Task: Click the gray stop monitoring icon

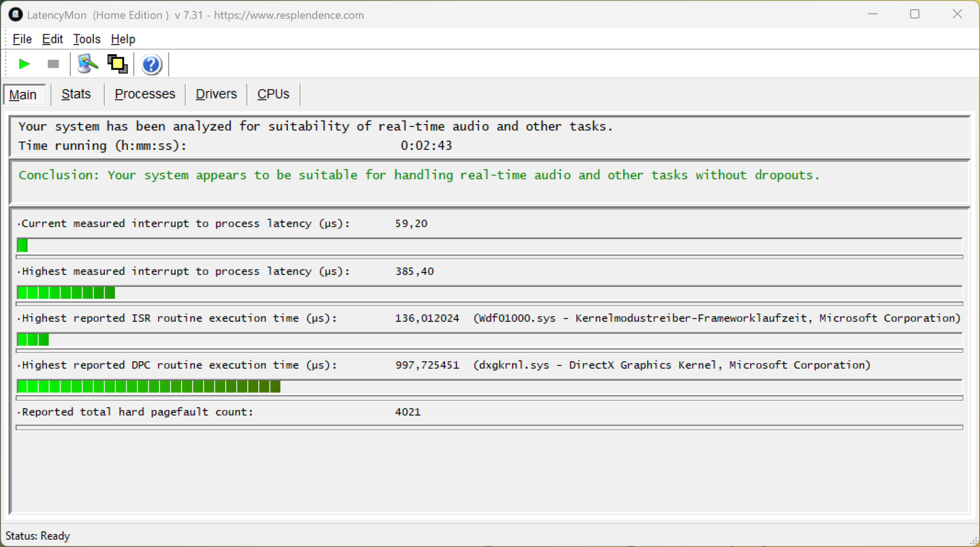Action: tap(53, 64)
